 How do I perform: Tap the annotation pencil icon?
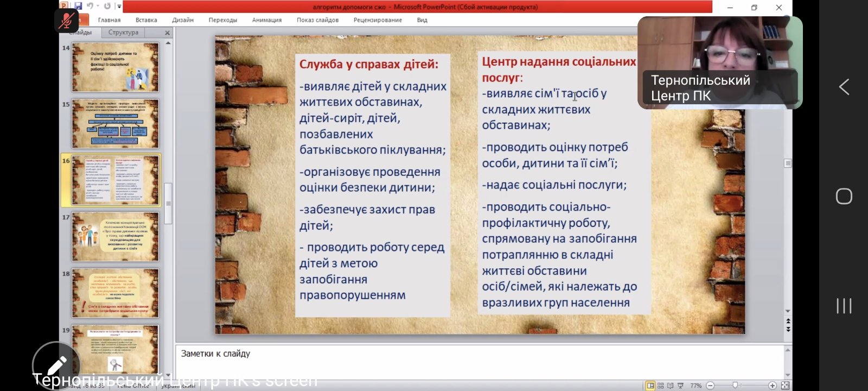[x=56, y=365]
